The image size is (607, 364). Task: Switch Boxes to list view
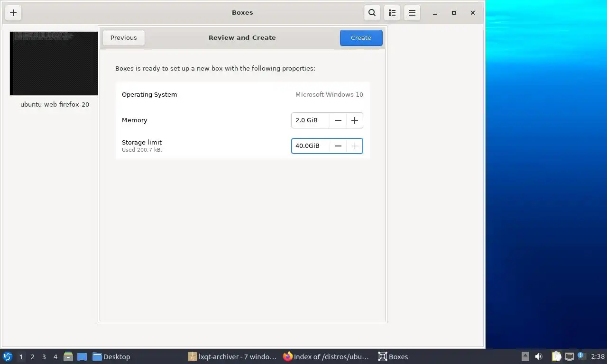pyautogui.click(x=392, y=13)
